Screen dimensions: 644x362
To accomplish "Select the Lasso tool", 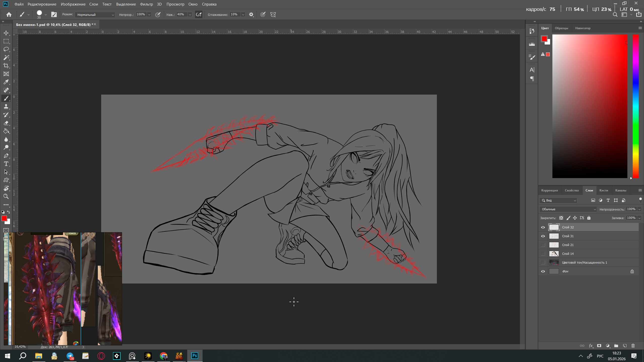I will [6, 49].
